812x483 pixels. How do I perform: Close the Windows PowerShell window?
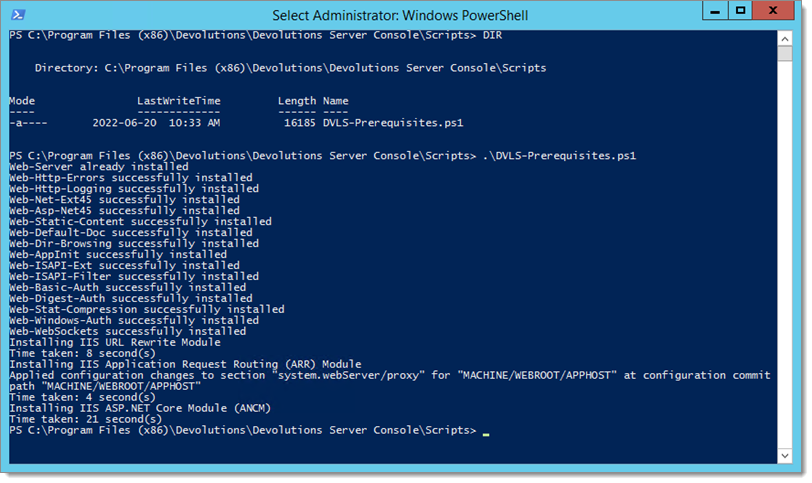773,11
